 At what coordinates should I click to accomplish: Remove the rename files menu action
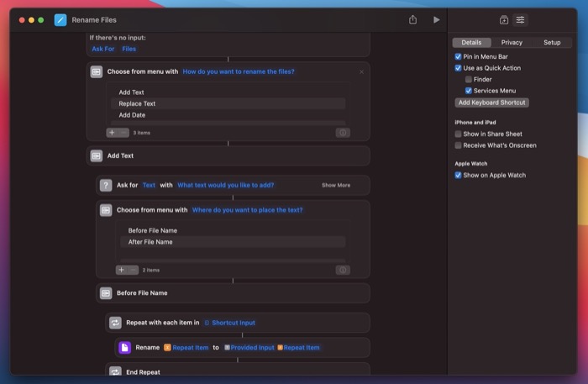pos(361,72)
